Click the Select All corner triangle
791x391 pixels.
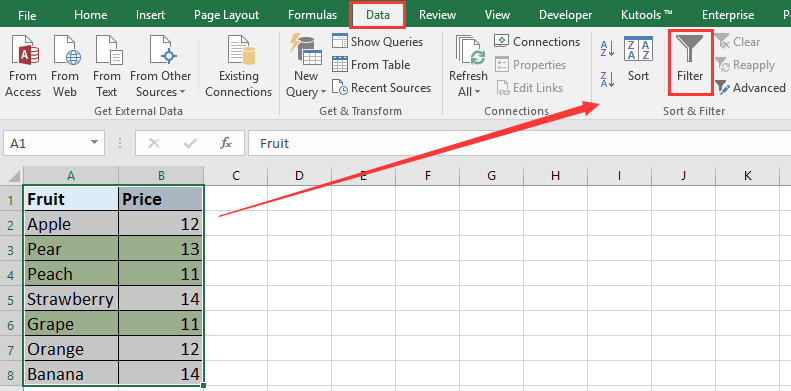[14, 176]
